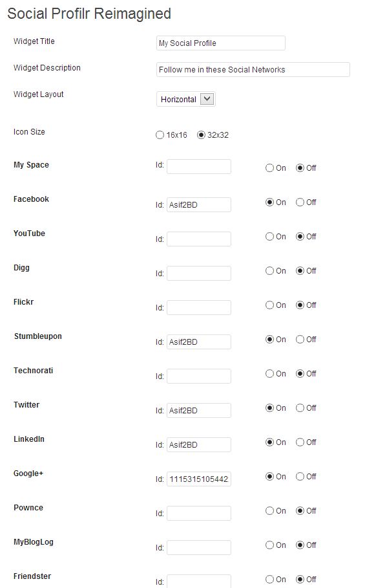The height and width of the screenshot is (588, 365).
Task: Click the Google+ Id input box
Action: 199,479
